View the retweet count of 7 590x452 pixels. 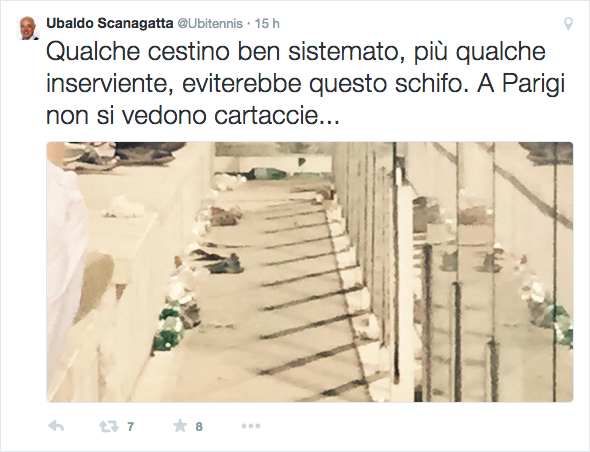tap(130, 426)
